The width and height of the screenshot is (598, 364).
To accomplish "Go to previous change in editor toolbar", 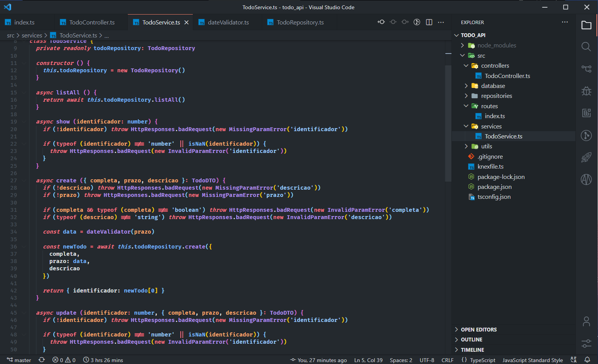I will 381,22.
